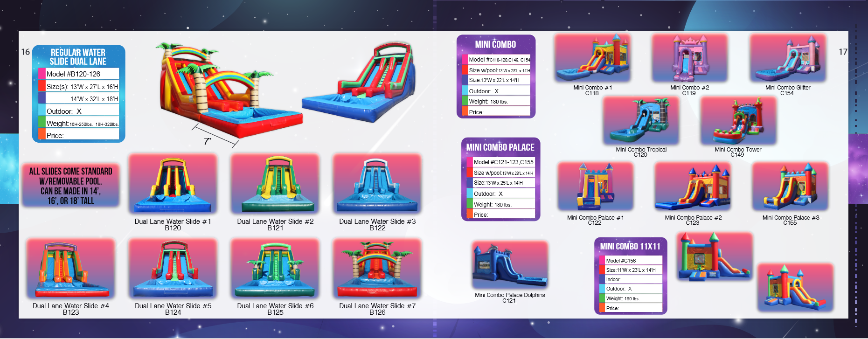The image size is (868, 339).
Task: Click the 'Model #C156' row
Action: [631, 260]
